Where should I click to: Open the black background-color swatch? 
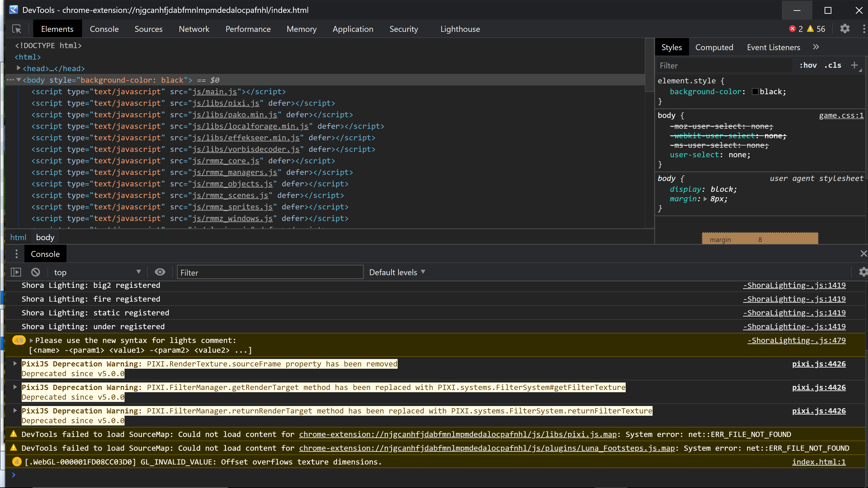click(x=755, y=91)
